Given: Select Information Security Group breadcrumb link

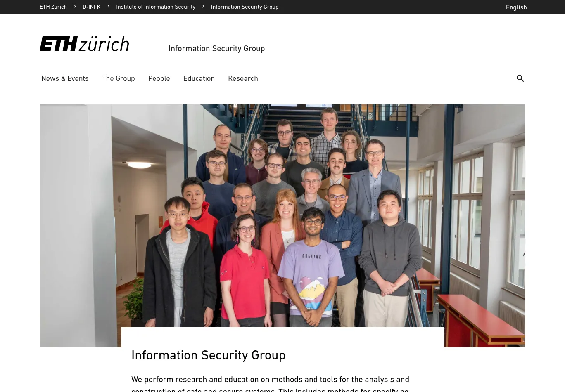Looking at the screenshot, I should [x=245, y=7].
